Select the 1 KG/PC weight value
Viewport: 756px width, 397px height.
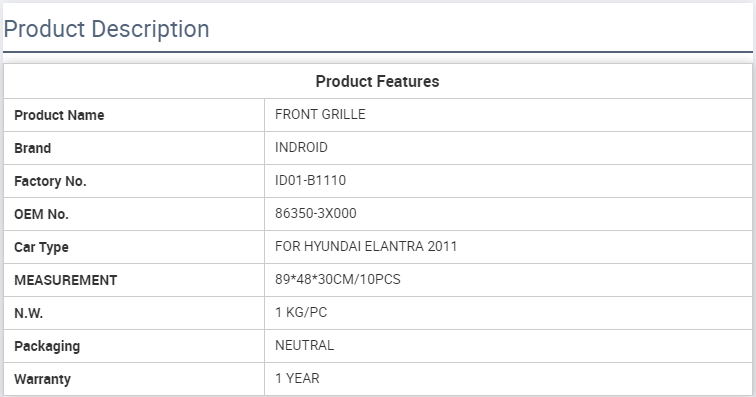(301, 312)
